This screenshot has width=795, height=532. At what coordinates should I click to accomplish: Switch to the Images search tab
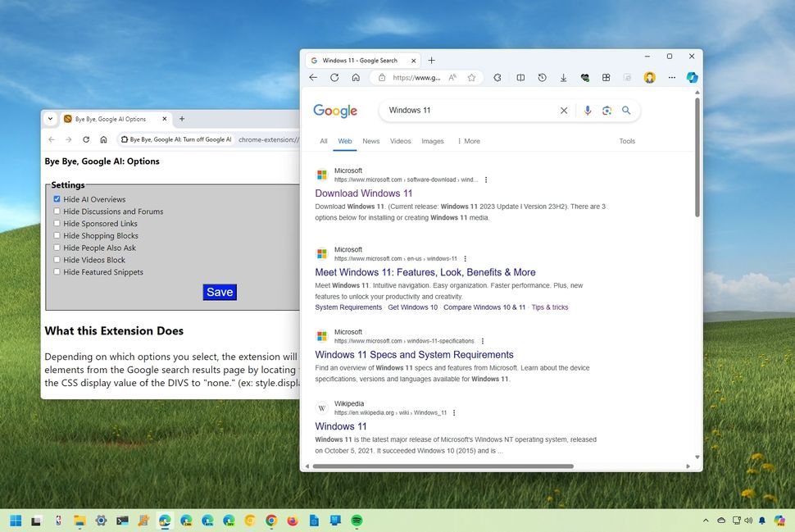(432, 141)
